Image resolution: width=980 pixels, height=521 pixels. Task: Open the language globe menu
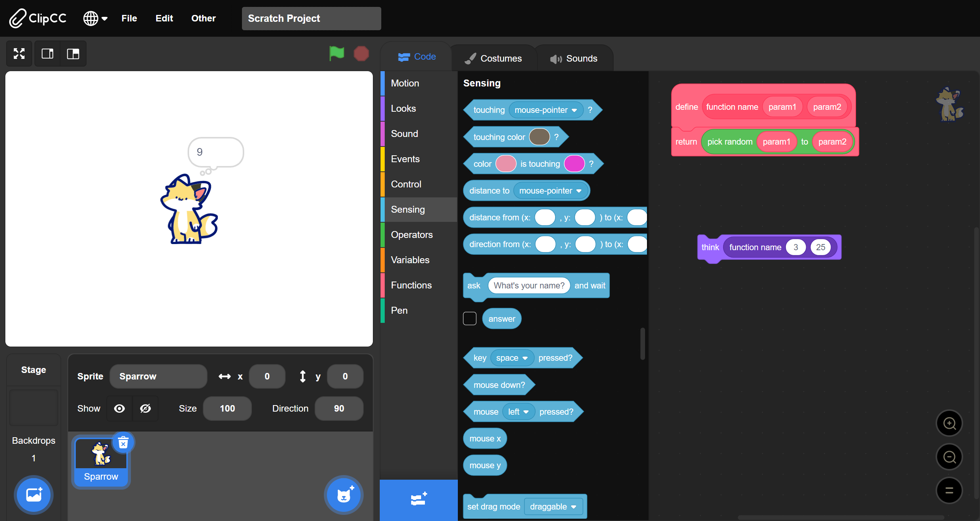95,18
